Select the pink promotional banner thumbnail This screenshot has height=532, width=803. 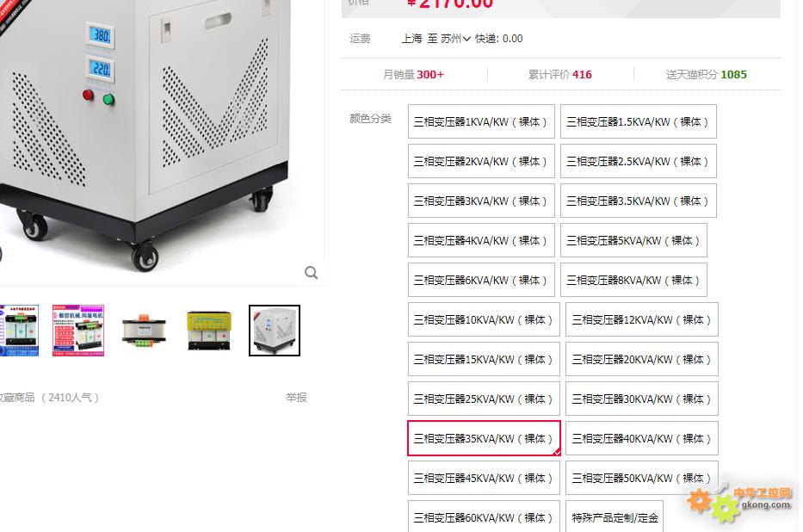pos(77,331)
